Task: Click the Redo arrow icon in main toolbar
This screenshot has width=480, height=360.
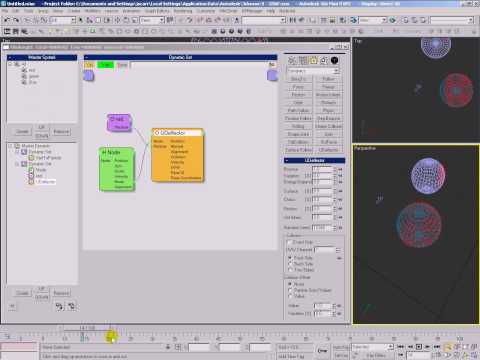Action: tap(16, 20)
